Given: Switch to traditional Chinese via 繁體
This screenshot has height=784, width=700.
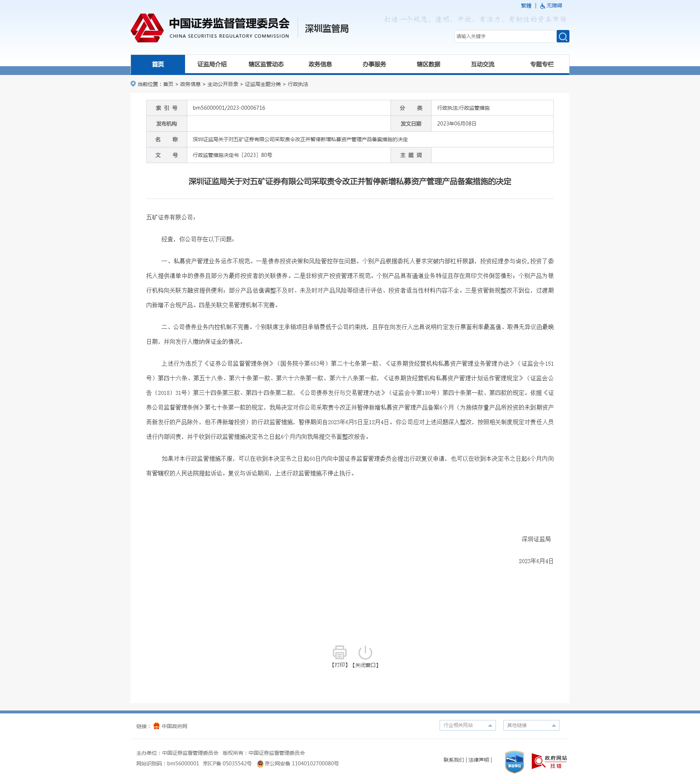Looking at the screenshot, I should tap(526, 6).
